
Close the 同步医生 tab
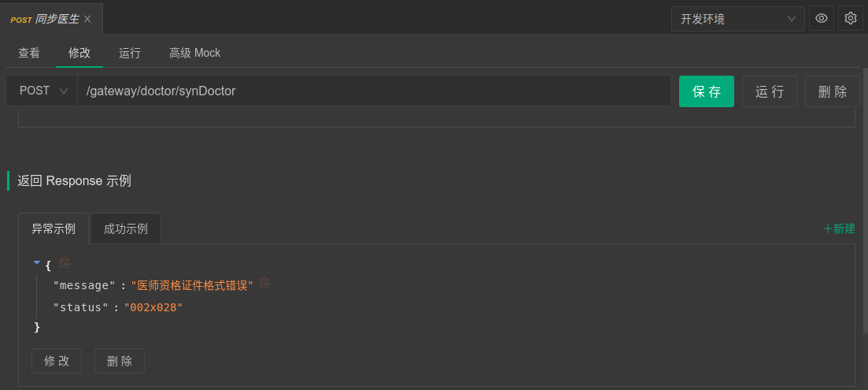(87, 19)
